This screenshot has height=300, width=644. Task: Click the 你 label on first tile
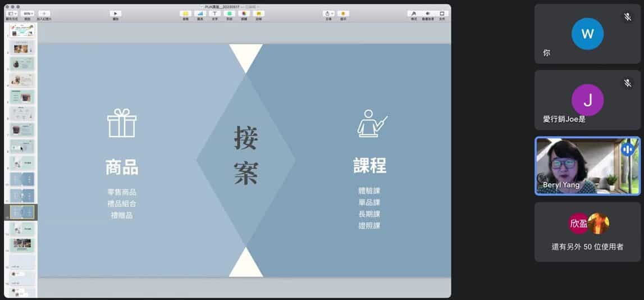[547, 53]
